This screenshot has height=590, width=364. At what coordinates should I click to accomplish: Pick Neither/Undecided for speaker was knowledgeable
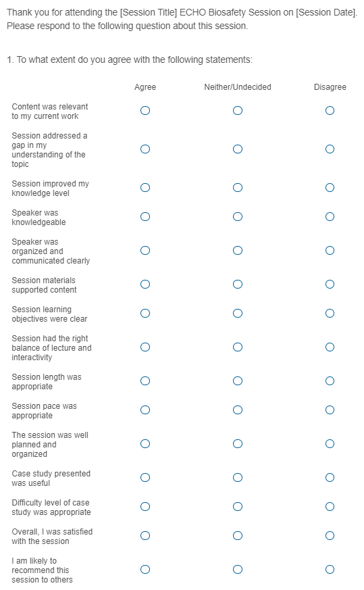[x=238, y=217]
